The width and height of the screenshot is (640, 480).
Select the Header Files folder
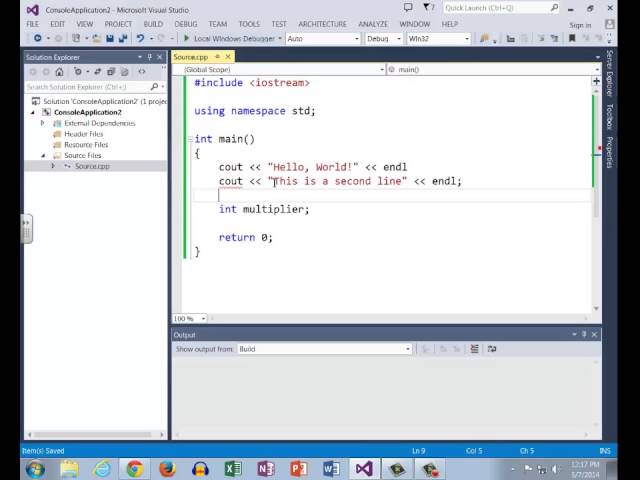83,134
